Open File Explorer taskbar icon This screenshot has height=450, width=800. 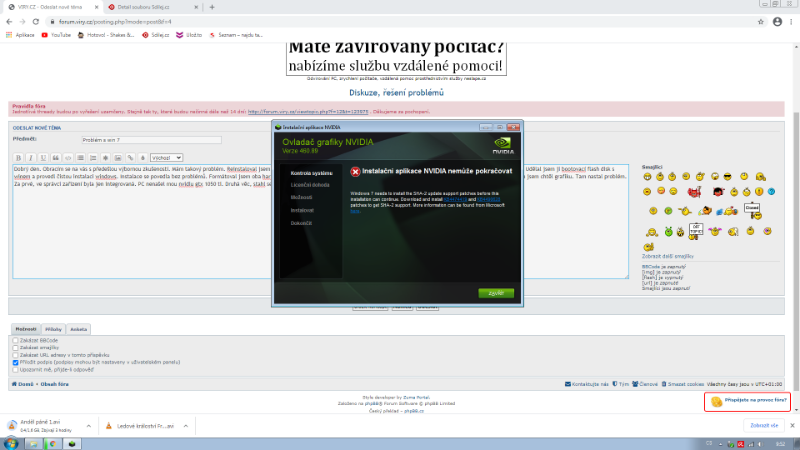click(33, 443)
